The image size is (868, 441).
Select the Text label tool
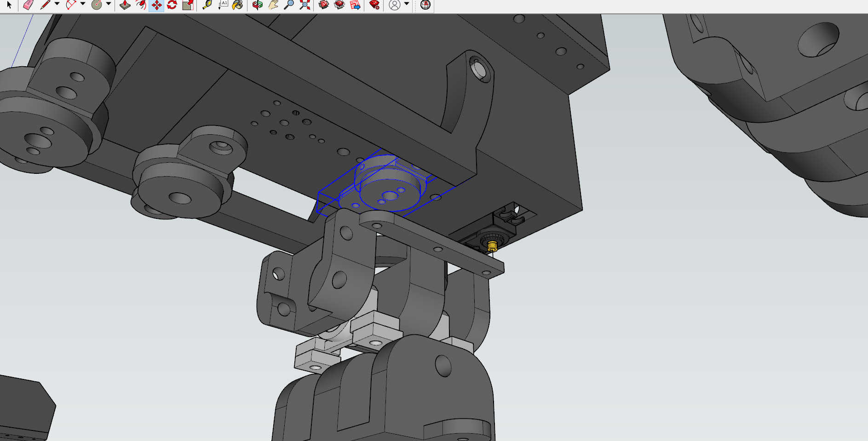[223, 5]
